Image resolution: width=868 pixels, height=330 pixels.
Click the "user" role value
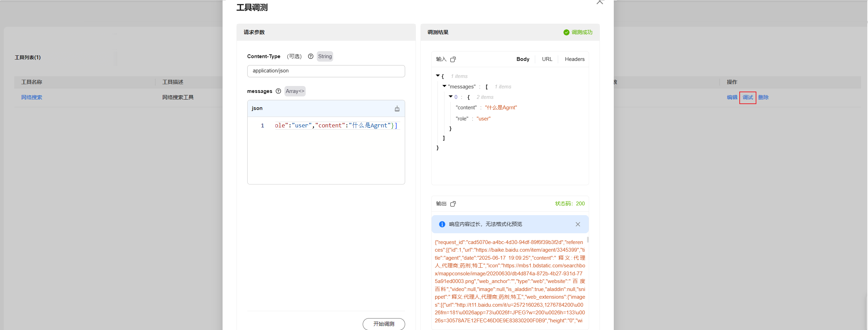[x=483, y=119]
